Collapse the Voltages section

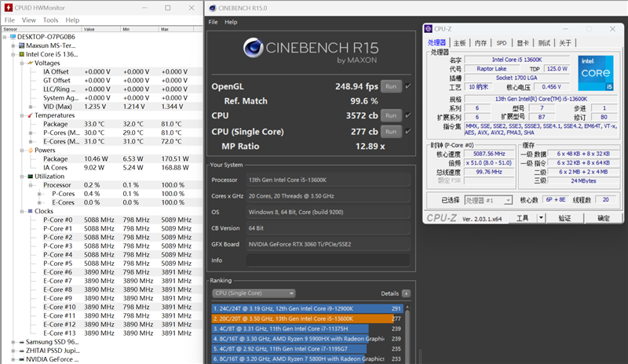pyautogui.click(x=22, y=64)
